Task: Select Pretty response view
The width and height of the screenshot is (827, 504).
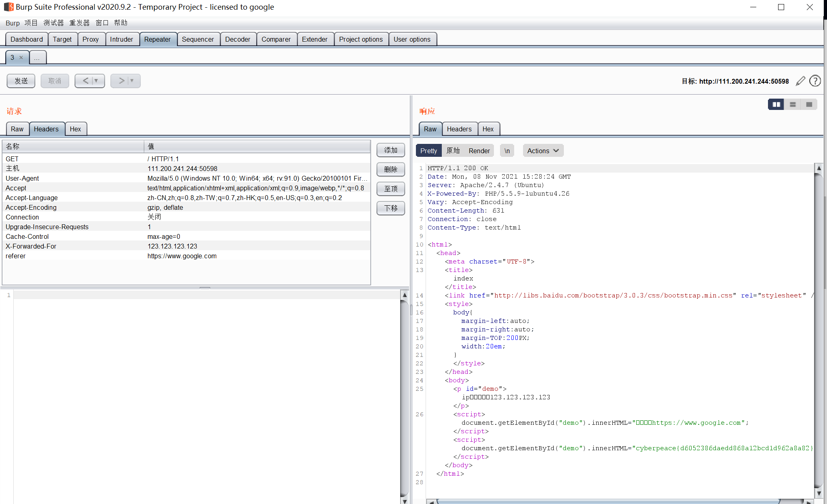Action: point(428,151)
